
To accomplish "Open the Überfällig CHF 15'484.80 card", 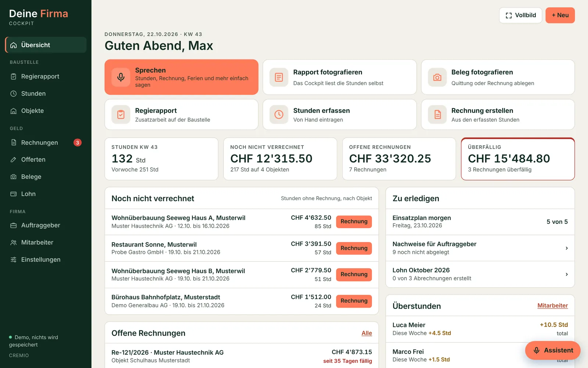I will pyautogui.click(x=518, y=159).
